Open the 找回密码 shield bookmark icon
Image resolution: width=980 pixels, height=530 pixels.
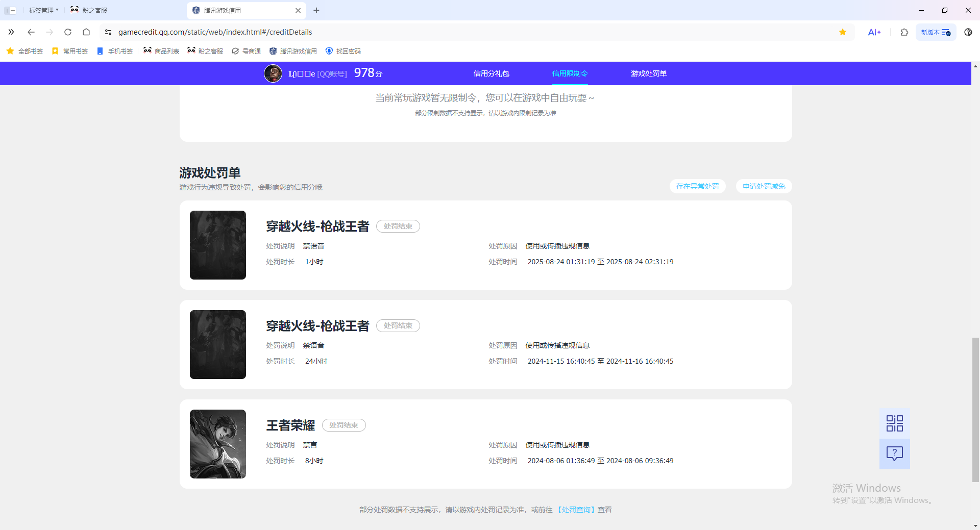[x=329, y=51]
